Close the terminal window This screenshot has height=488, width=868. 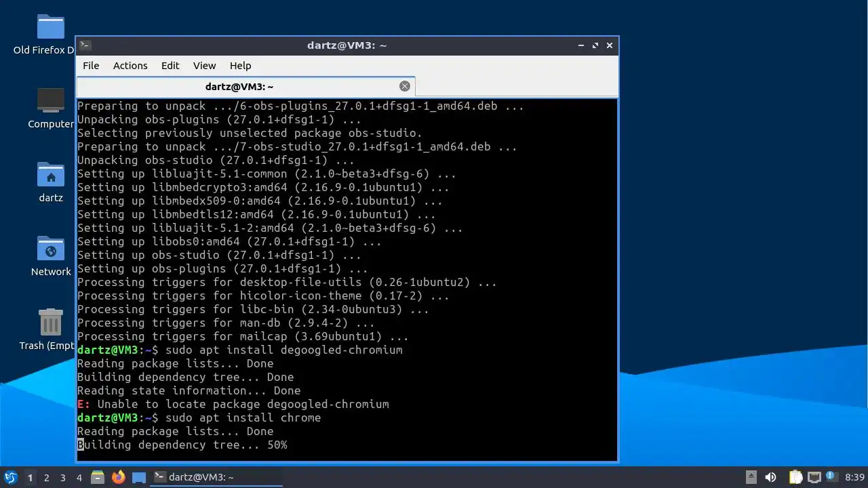(x=610, y=45)
